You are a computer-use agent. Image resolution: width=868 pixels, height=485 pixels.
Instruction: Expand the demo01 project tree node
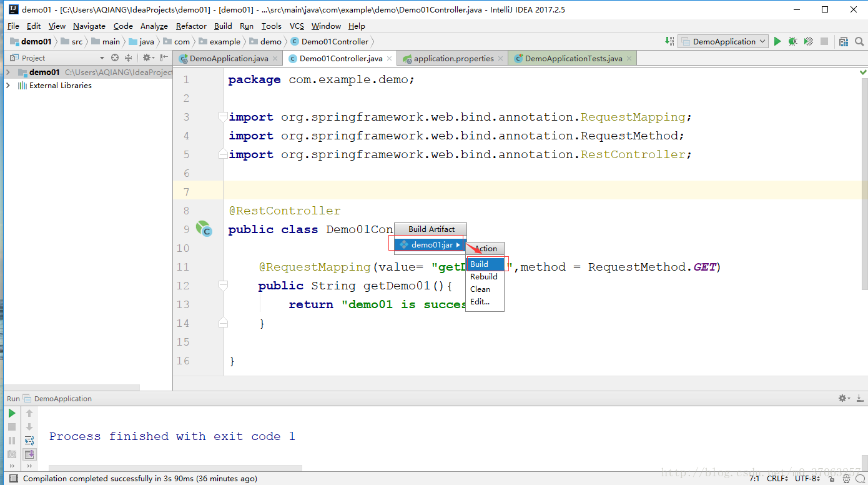[7, 72]
